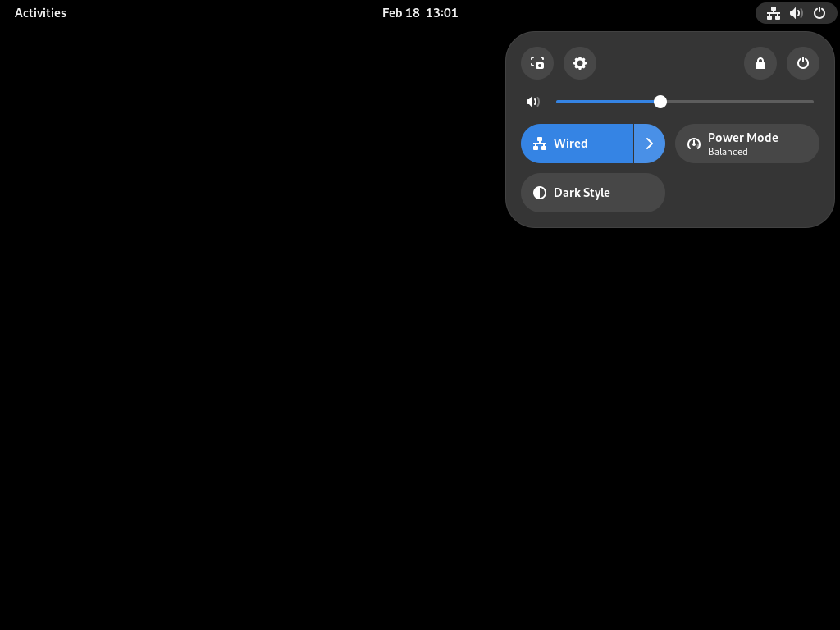Open the Activities overview

pyautogui.click(x=40, y=13)
